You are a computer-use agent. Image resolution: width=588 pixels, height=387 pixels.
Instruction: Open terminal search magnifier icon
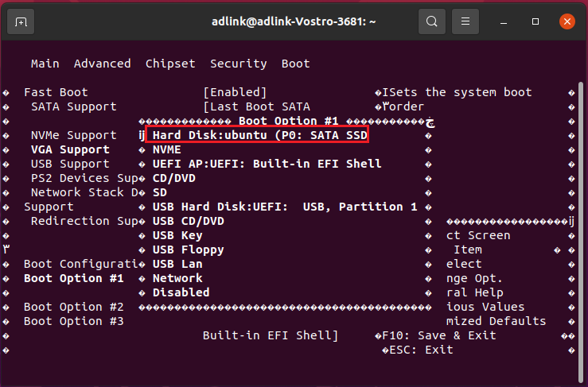coord(432,21)
